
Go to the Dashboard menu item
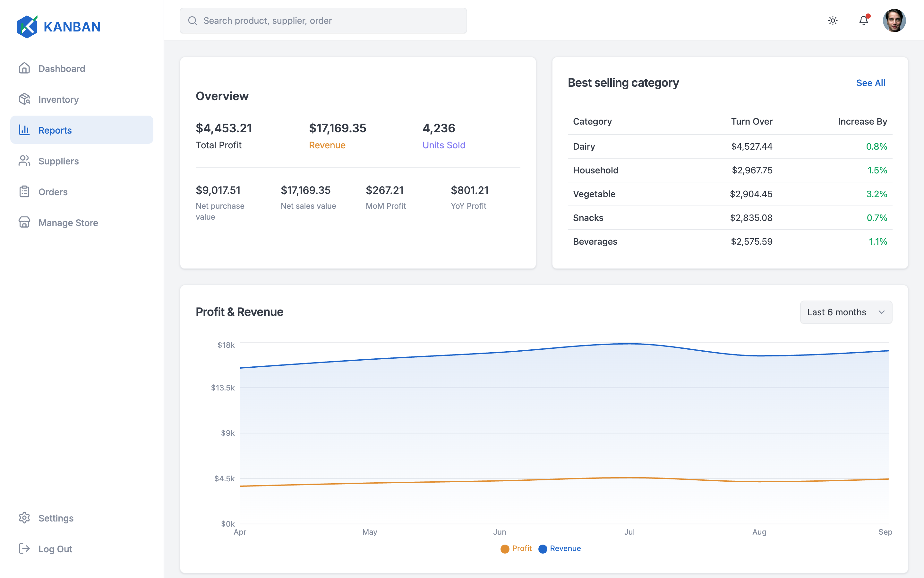[x=82, y=68]
